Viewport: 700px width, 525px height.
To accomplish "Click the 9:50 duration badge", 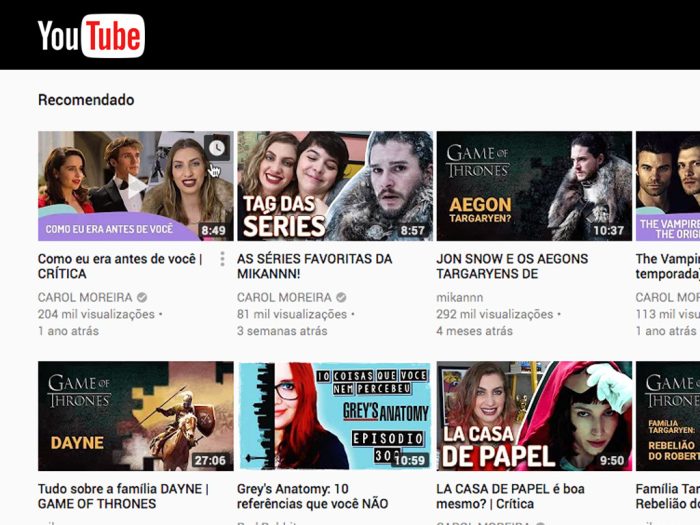I will [612, 460].
